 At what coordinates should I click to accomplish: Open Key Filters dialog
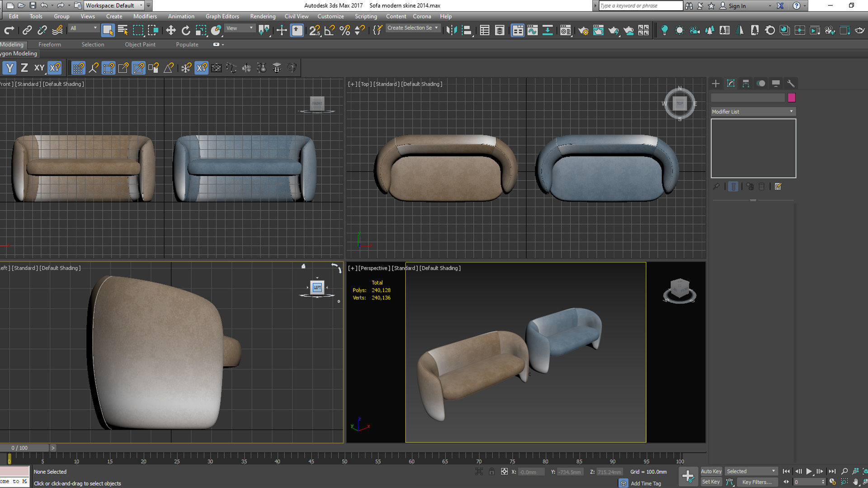pyautogui.click(x=756, y=482)
